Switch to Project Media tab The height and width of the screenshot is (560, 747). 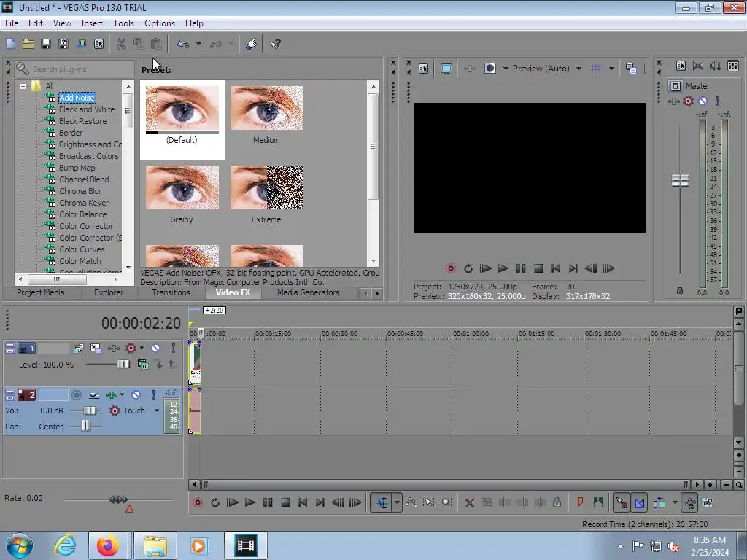[41, 293]
